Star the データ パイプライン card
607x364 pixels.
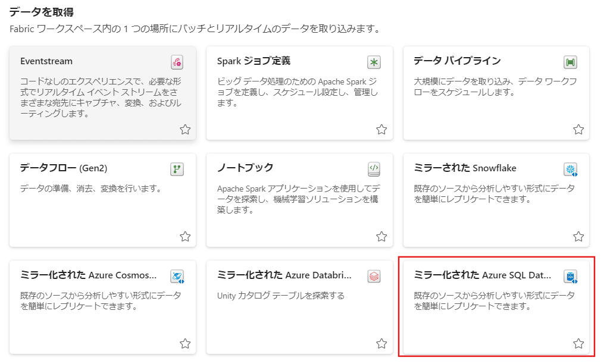pos(578,129)
